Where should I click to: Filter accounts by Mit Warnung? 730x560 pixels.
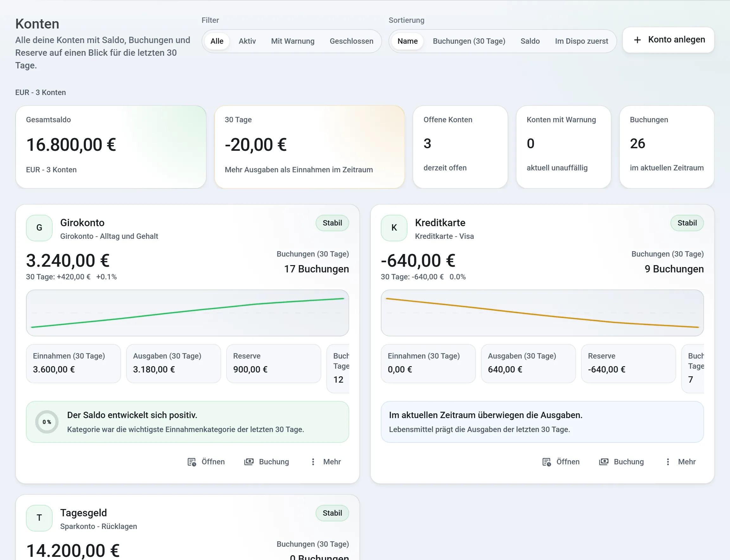292,41
